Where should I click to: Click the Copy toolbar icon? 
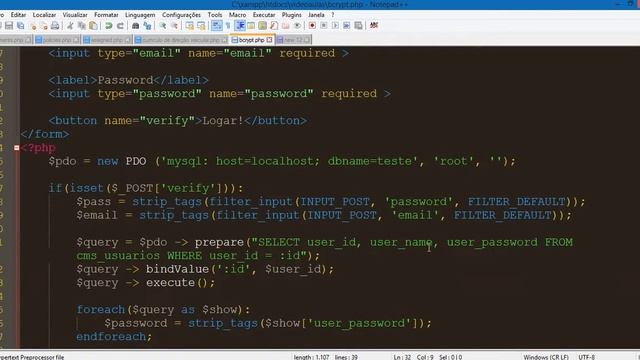coord(82,25)
